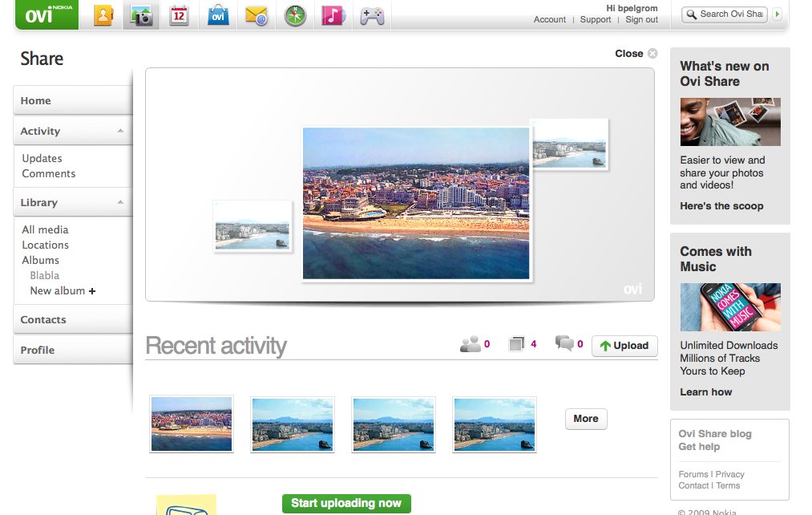This screenshot has width=812, height=515.
Task: Open the Ovi Contacts icon in top bar
Action: coord(103,15)
